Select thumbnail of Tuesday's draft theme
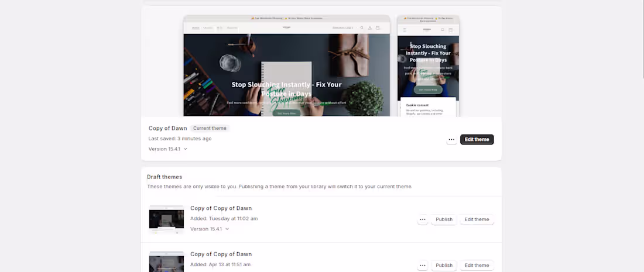This screenshot has width=644, height=272. click(166, 219)
